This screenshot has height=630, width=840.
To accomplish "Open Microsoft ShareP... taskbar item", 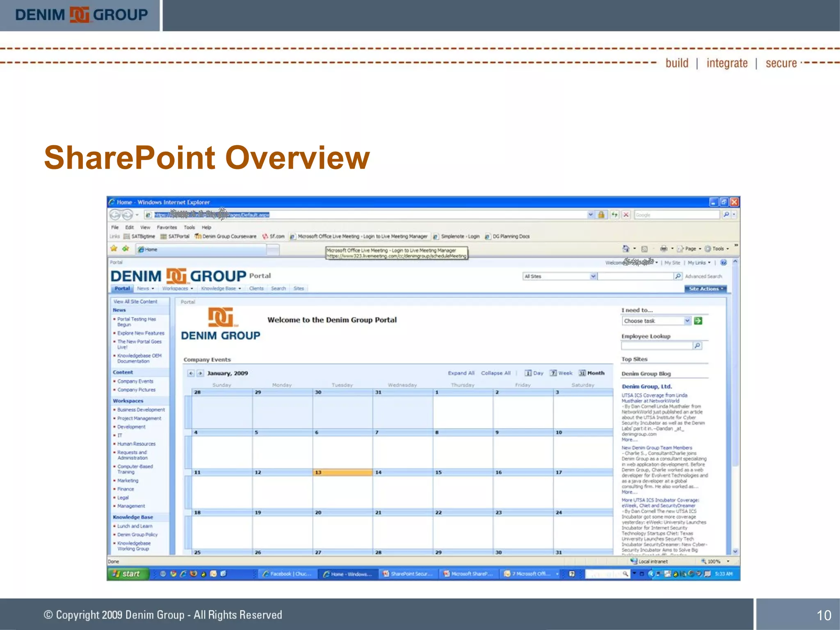I will (x=468, y=574).
